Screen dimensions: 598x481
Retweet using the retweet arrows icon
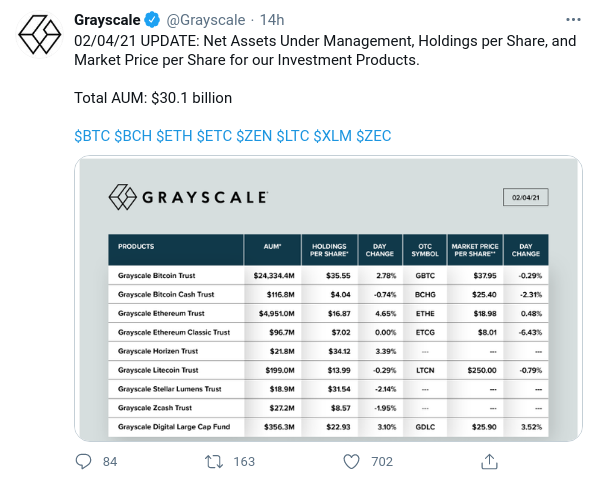pos(214,462)
